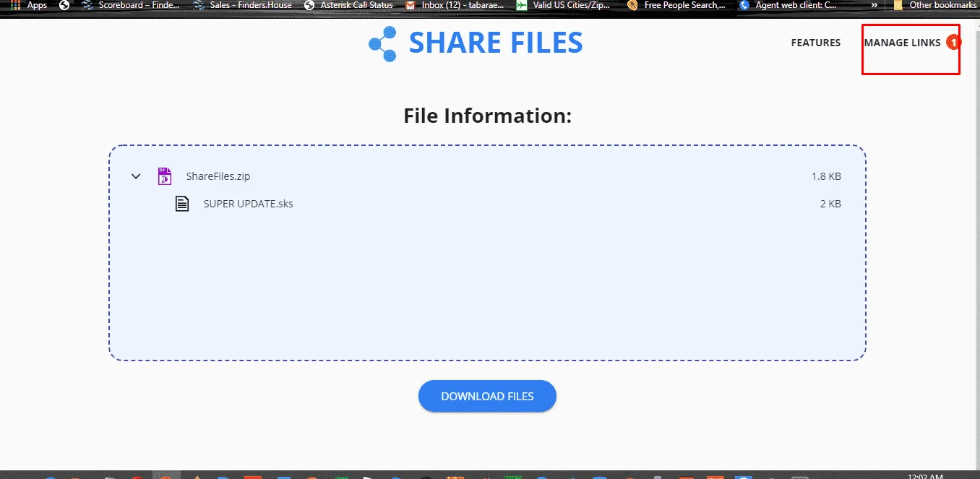Open the Asterisk Call Status bookmark
This screenshot has height=479, width=980.
pyautogui.click(x=348, y=5)
